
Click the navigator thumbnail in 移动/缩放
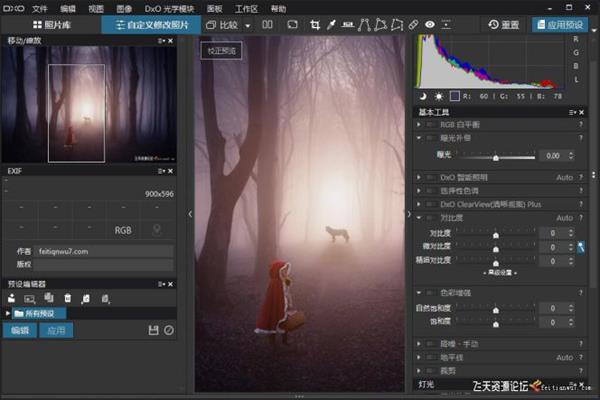88,105
